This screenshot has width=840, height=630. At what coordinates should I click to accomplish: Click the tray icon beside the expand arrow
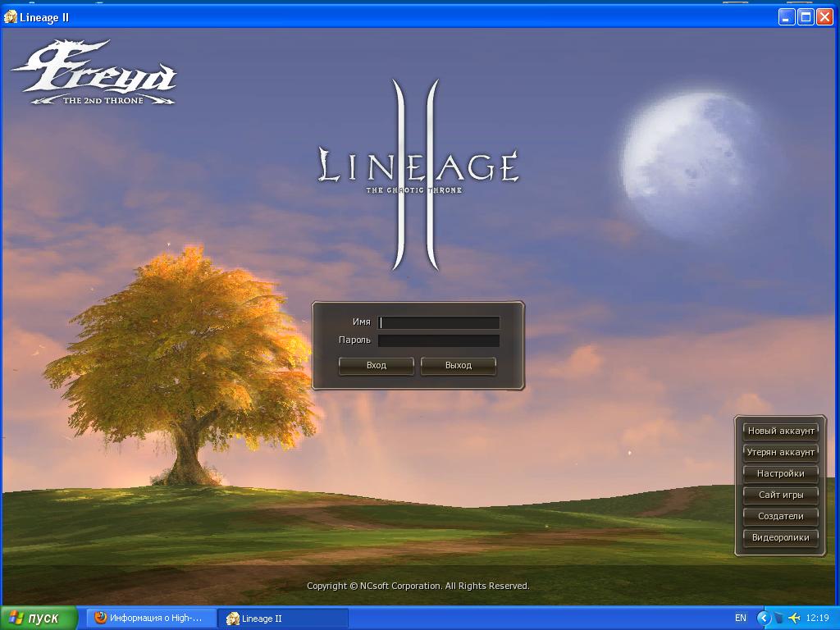click(x=778, y=619)
